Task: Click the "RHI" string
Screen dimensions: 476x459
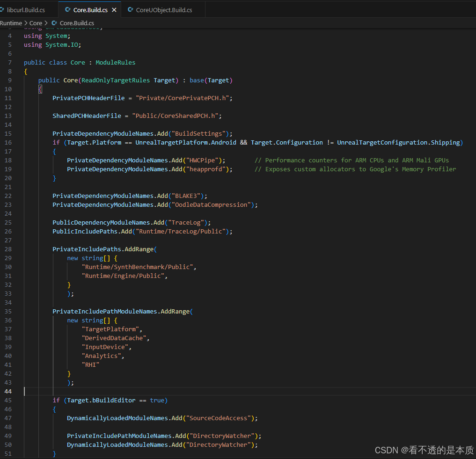Action: pos(90,364)
